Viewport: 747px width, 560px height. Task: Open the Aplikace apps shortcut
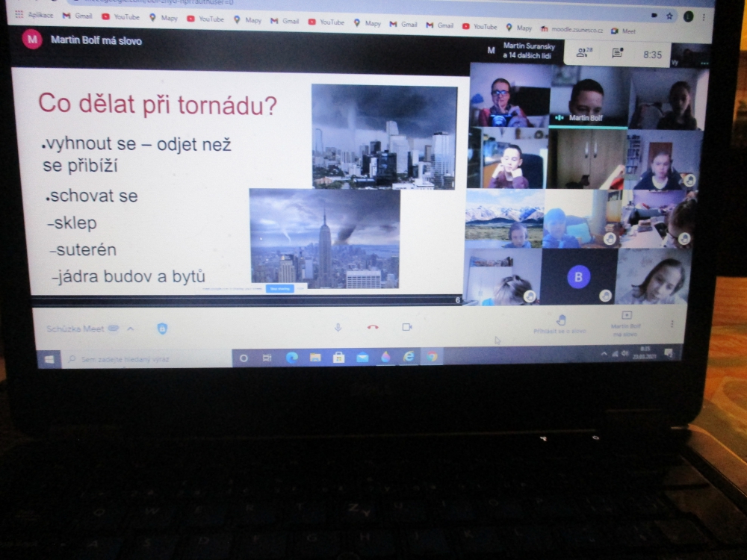pos(34,15)
